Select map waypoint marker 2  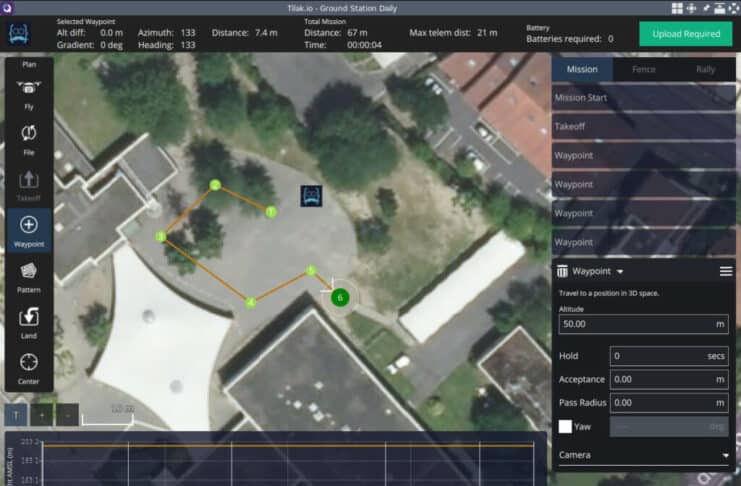click(215, 185)
